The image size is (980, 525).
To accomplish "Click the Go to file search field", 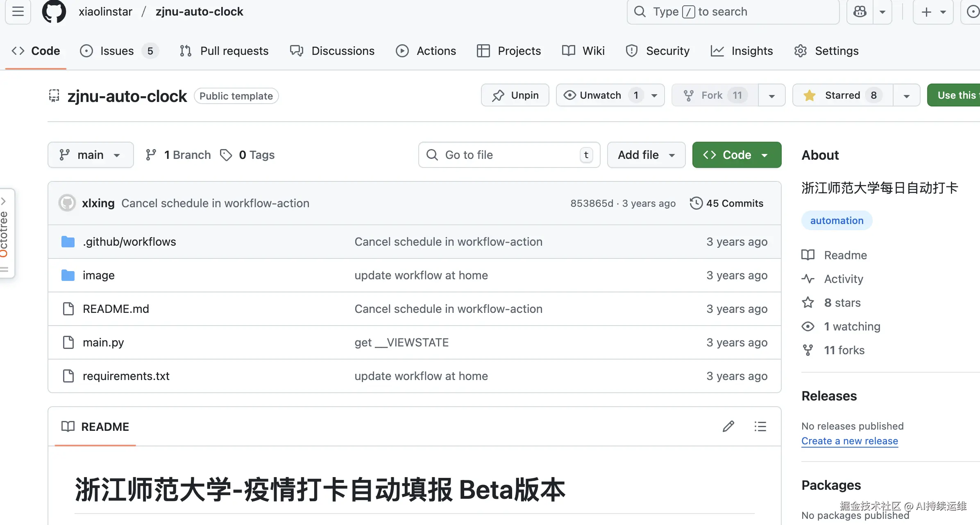I will 509,155.
